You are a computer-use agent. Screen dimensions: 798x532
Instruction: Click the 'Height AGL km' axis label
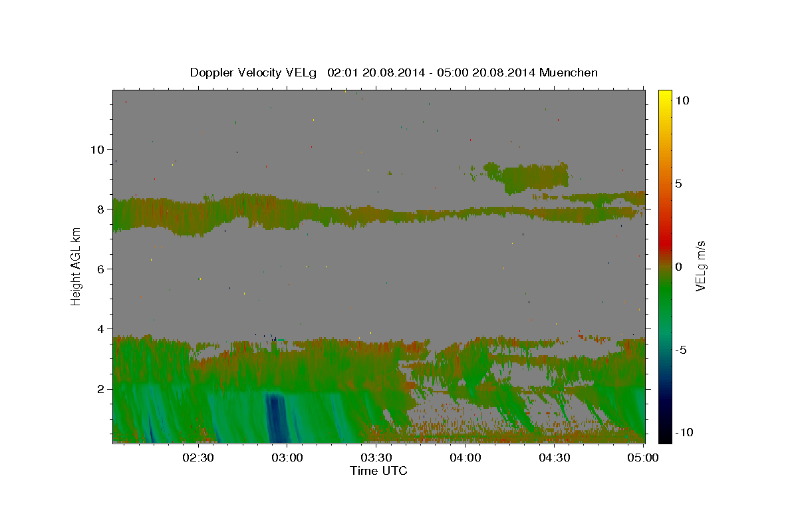tap(76, 266)
